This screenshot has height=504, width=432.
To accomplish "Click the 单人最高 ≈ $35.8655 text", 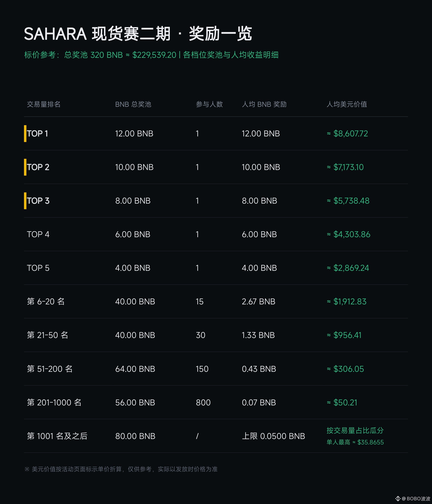I will [x=355, y=442].
